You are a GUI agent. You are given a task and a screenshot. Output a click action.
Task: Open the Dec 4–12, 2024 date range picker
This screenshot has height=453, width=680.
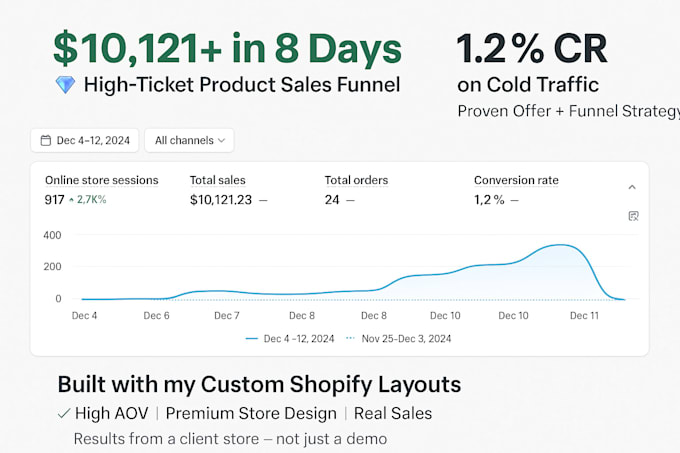(x=84, y=141)
